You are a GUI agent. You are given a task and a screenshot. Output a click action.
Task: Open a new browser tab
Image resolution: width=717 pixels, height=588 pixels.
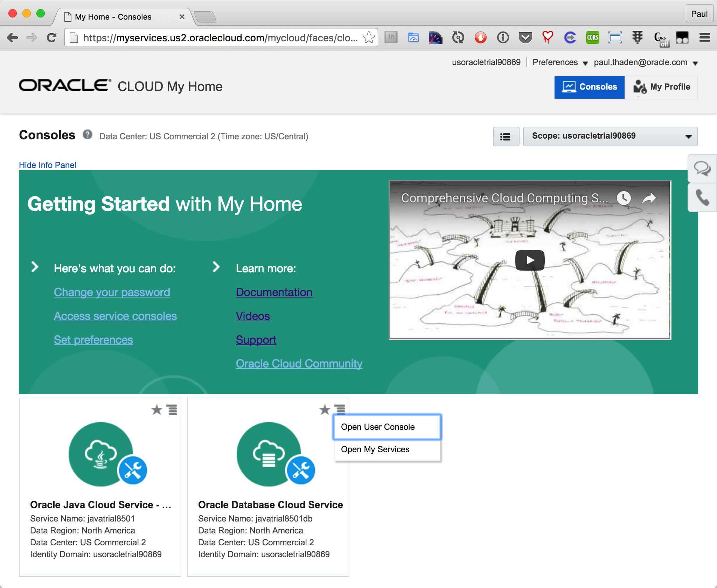pyautogui.click(x=205, y=17)
